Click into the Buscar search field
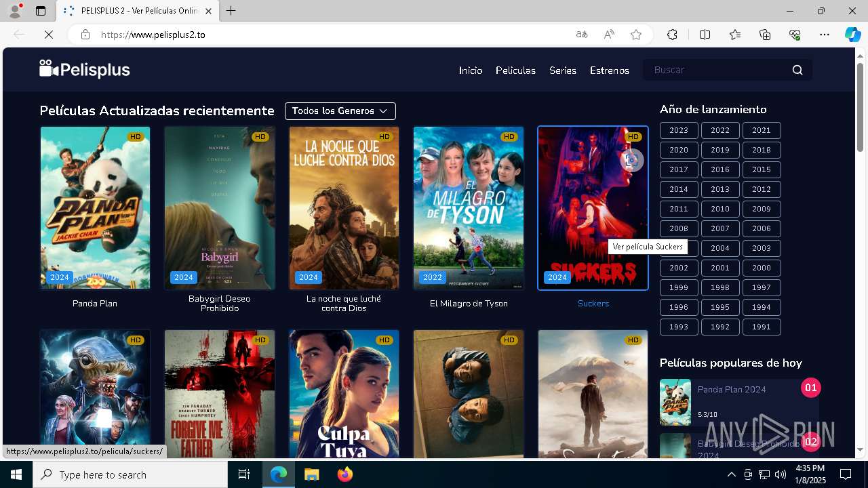The image size is (868, 488). pos(719,70)
